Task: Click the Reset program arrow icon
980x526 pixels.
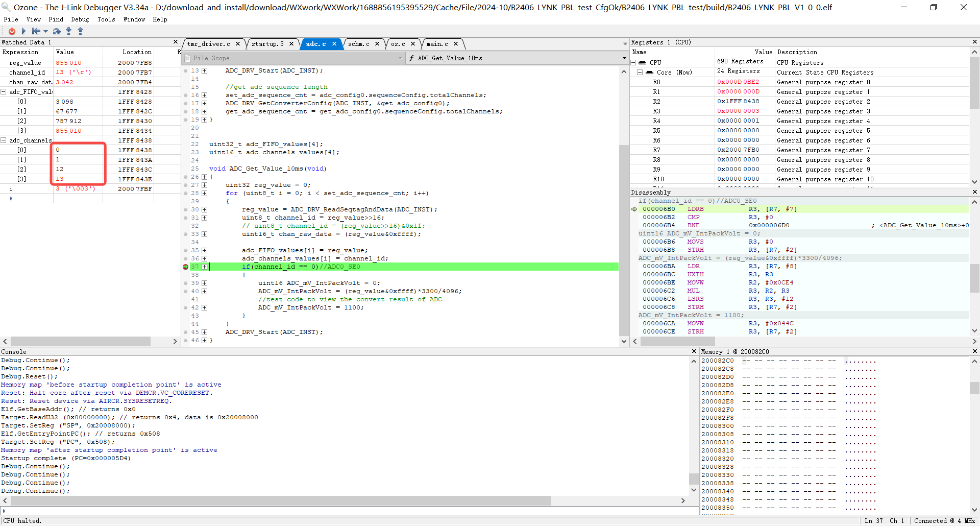Action: (x=36, y=31)
